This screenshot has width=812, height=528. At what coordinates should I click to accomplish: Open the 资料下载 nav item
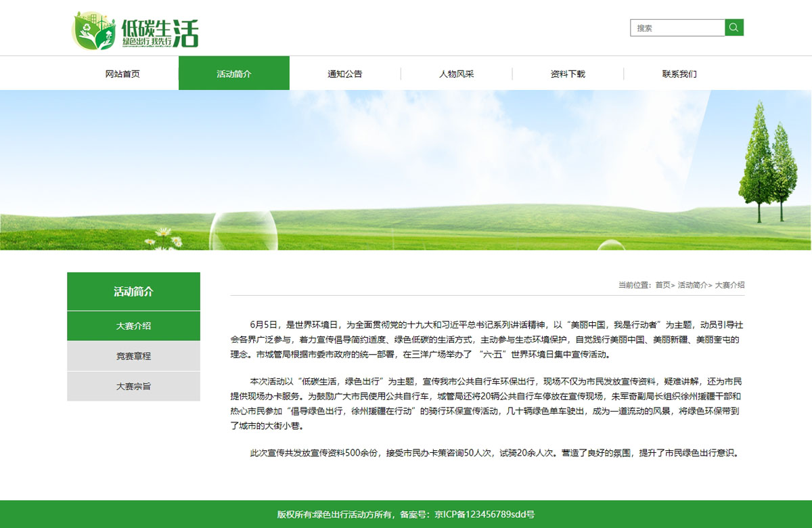tap(568, 74)
